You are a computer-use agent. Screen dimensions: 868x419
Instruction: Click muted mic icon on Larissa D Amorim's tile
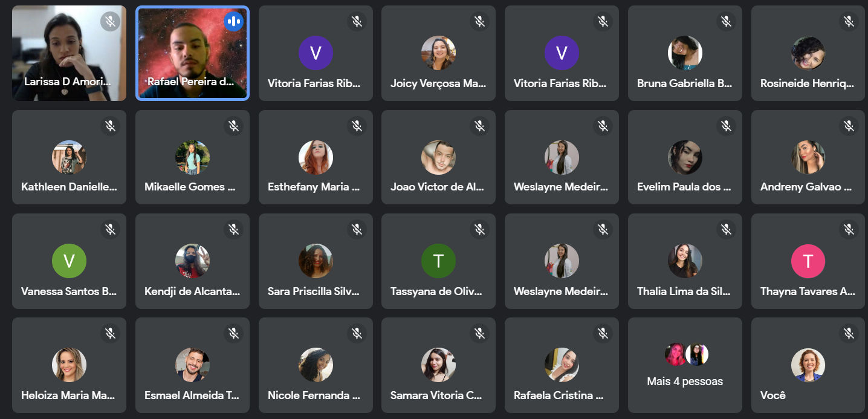(x=110, y=22)
